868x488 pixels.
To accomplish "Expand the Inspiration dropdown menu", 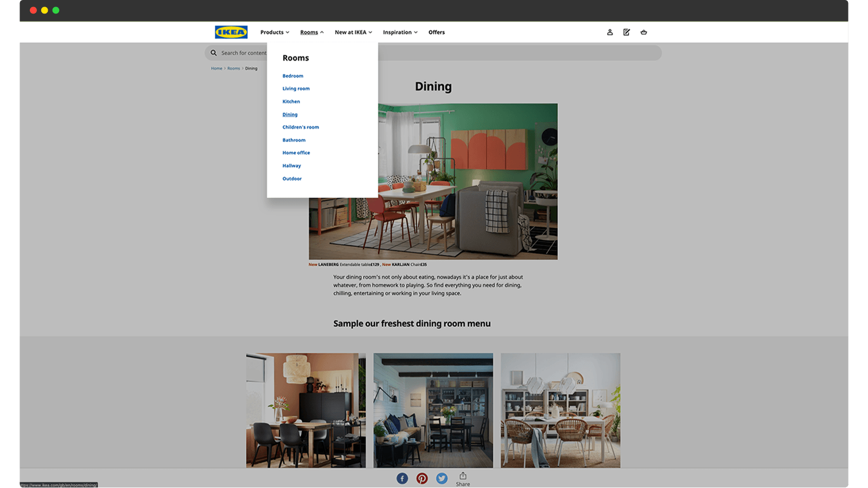I will pos(400,32).
